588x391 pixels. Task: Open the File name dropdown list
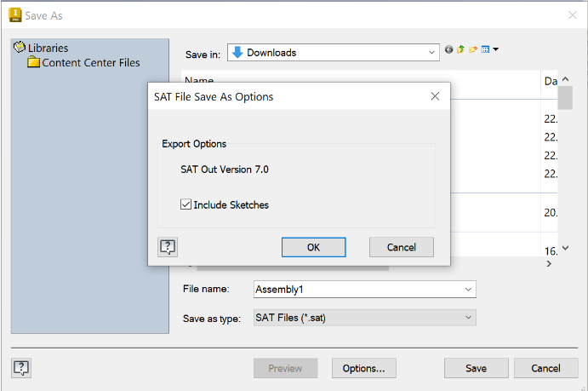point(468,290)
